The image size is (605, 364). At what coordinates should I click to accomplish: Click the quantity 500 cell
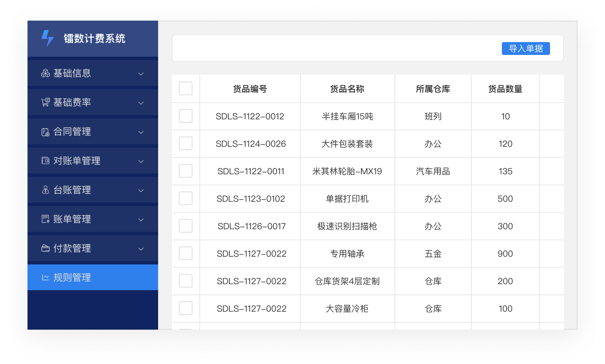[x=505, y=199]
